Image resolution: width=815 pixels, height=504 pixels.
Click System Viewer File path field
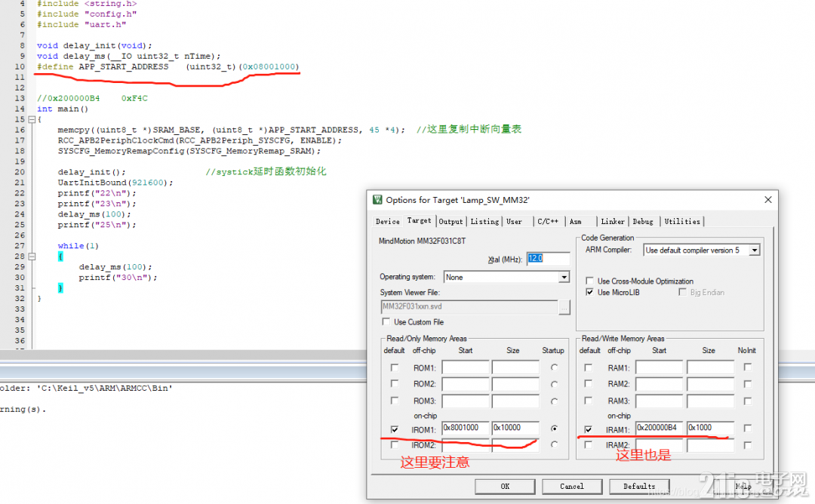pyautogui.click(x=469, y=307)
